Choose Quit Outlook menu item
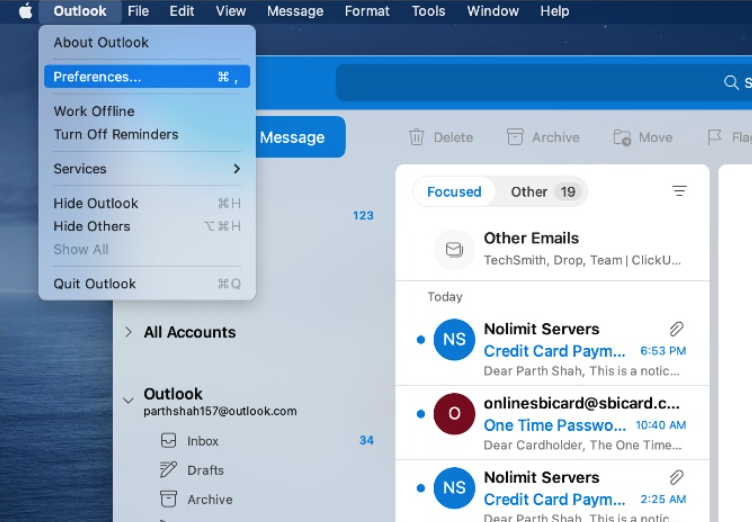Viewport: 752px width, 522px height. tap(147, 284)
